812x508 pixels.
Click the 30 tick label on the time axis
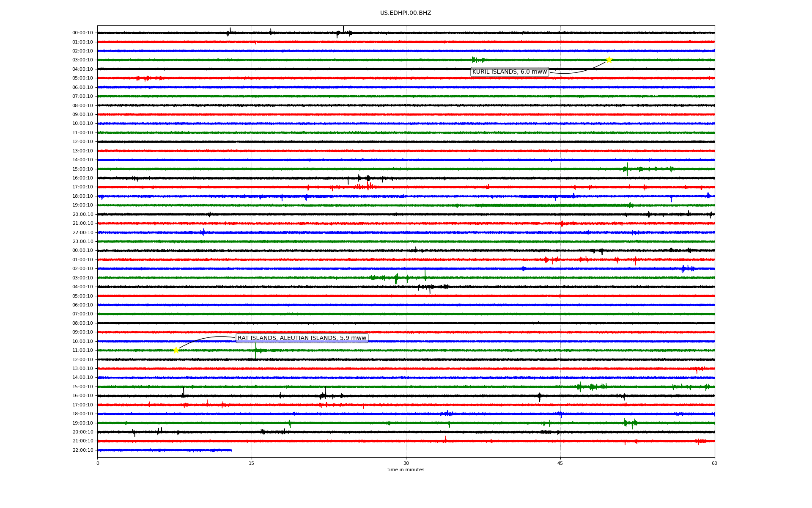click(406, 463)
